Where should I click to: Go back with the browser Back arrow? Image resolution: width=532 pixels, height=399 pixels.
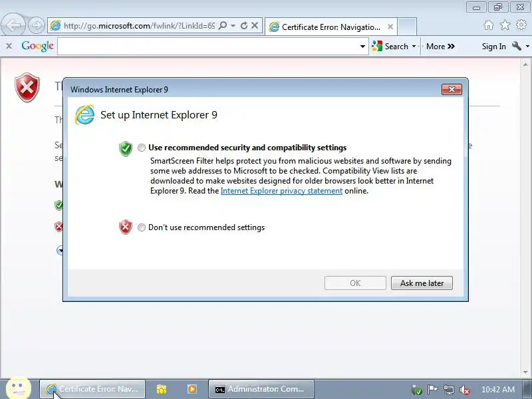13,25
